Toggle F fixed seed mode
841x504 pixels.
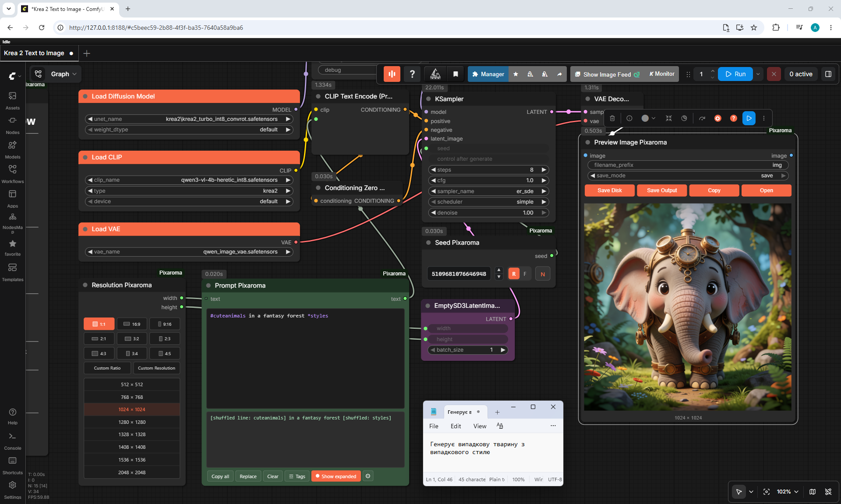[x=525, y=274]
